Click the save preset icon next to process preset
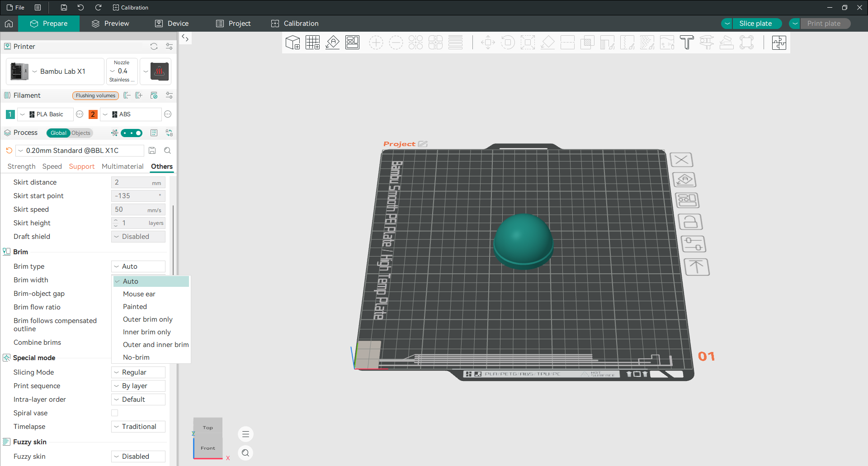 coord(152,151)
